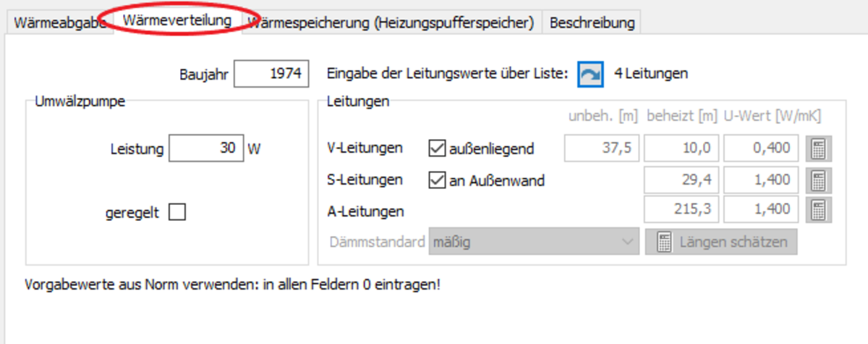Open calculator icon for A-Leitungen row
The image size is (868, 344).
point(819,210)
